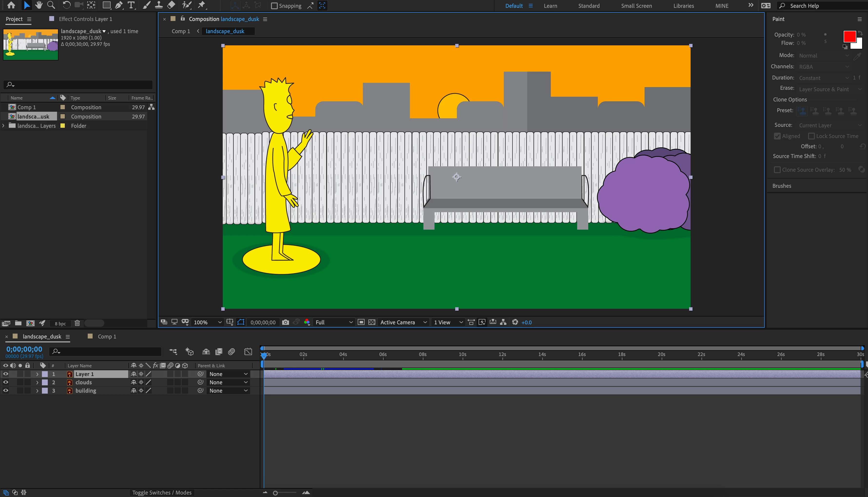Viewport: 868px width, 497px height.
Task: Hide the clouds layer
Action: [6, 382]
